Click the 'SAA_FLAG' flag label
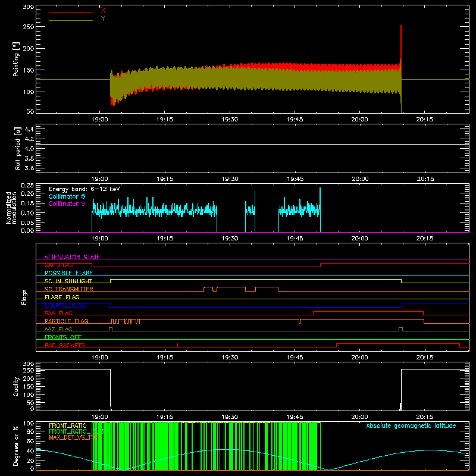476x476 pixels. pos(58,313)
